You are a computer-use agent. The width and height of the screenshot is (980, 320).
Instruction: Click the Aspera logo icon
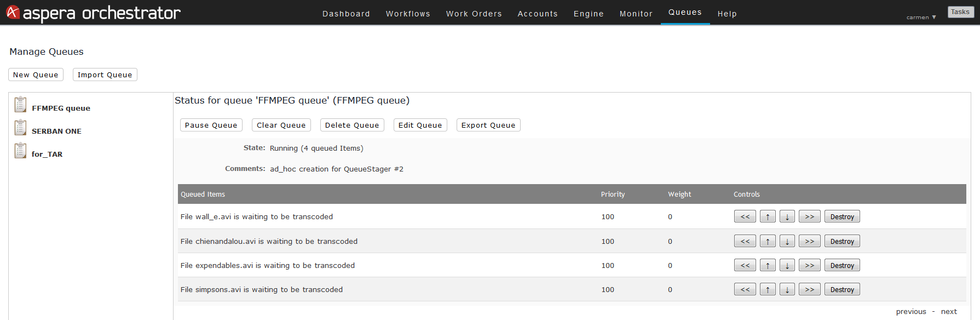13,12
